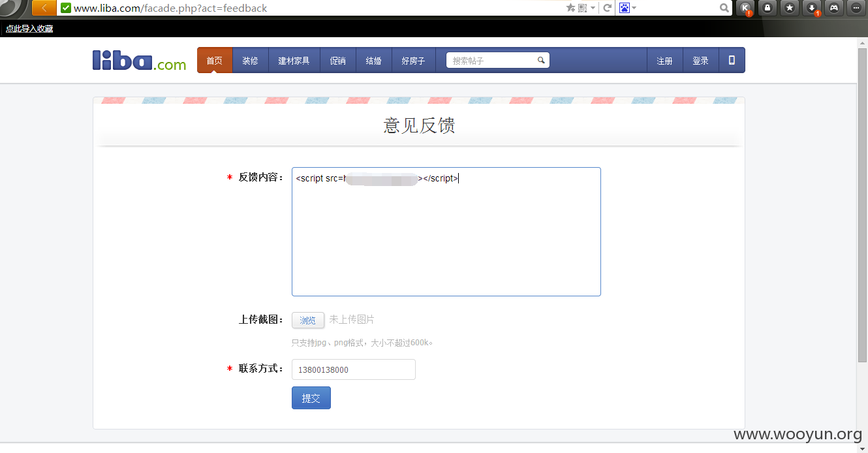The height and width of the screenshot is (453, 868).
Task: Click the 联系方式 label text
Action: point(261,368)
